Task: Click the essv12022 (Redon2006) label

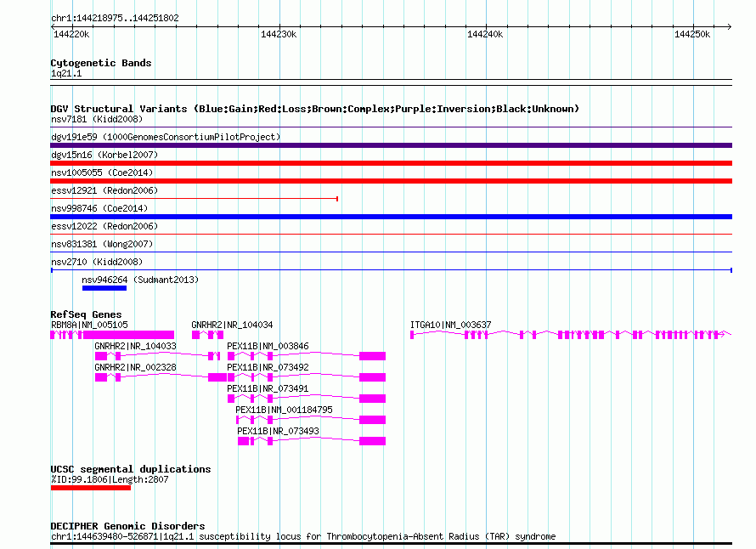Action: pos(104,226)
